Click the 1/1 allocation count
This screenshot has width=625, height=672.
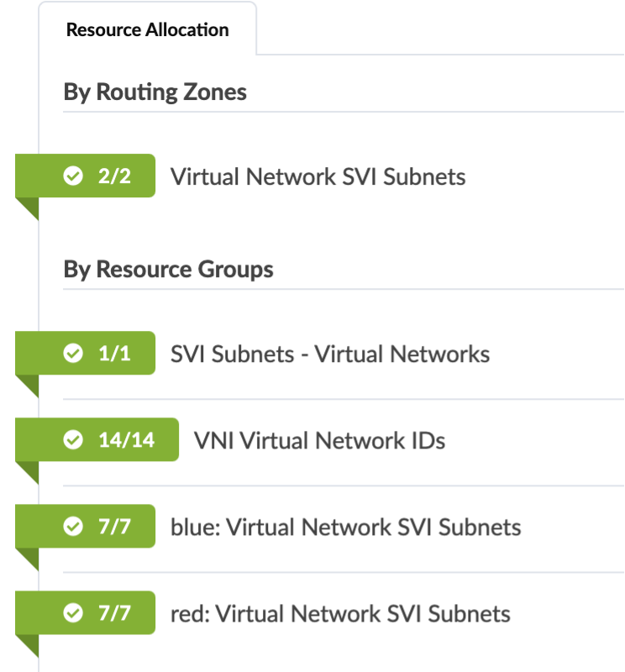[115, 354]
